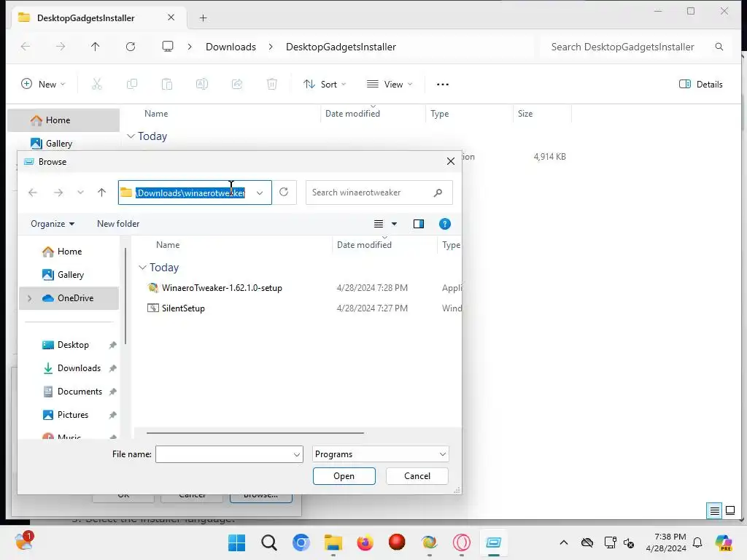
Task: Switch Explorer to large thumbnails view icon
Action: pyautogui.click(x=729, y=511)
